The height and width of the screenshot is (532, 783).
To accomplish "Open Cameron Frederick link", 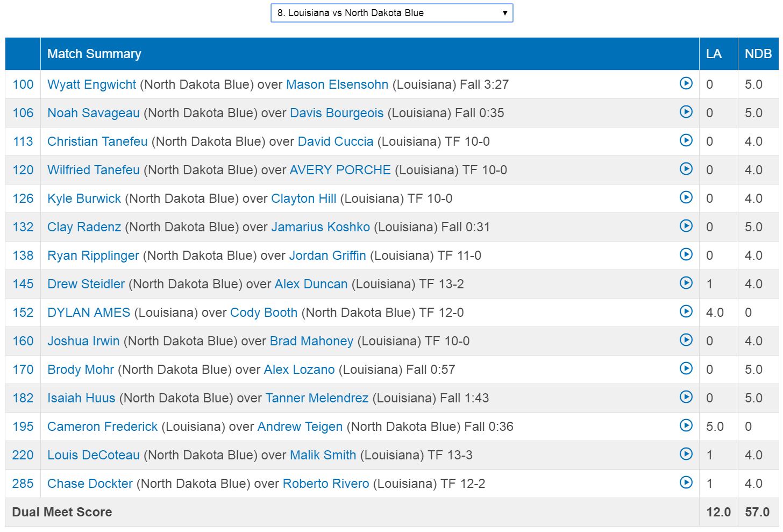I will 103,427.
